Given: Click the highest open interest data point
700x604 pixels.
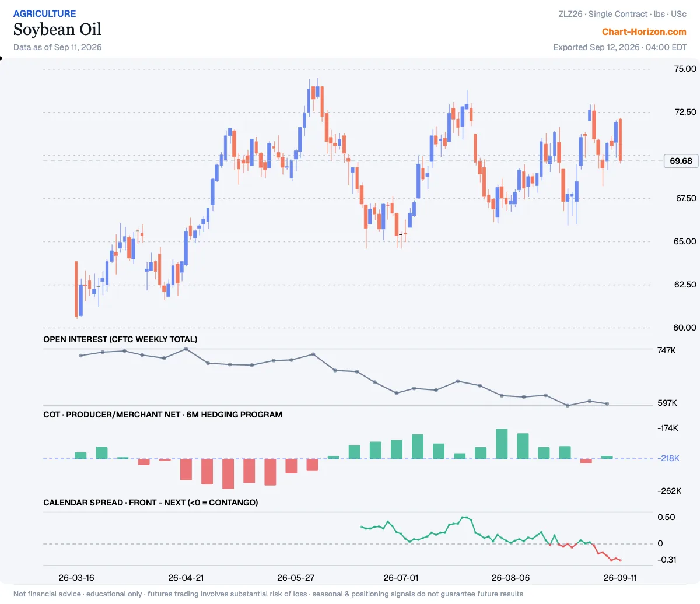Looking at the screenshot, I should click(185, 349).
